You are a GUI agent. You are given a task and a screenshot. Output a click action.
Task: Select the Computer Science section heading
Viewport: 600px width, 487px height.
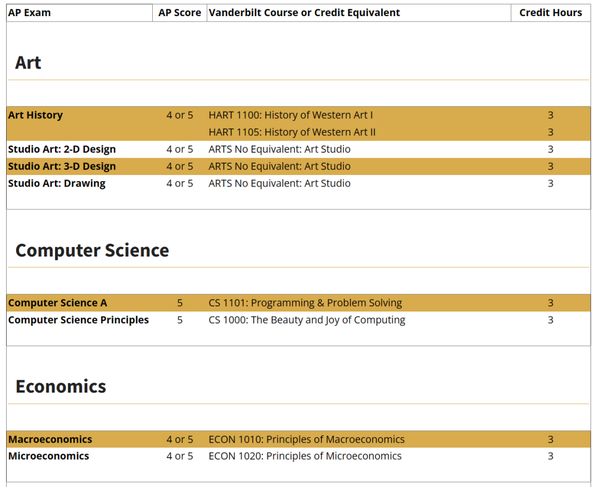[92, 251]
